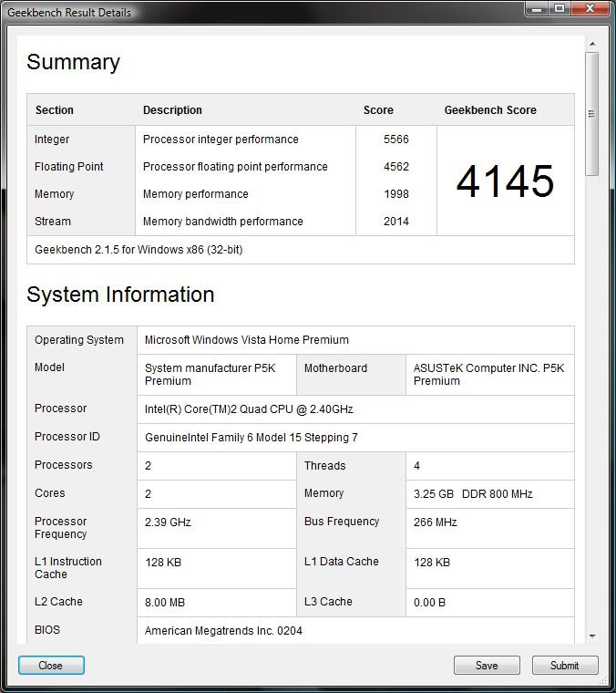Click the System Information heading
616x693 pixels.
coord(120,295)
